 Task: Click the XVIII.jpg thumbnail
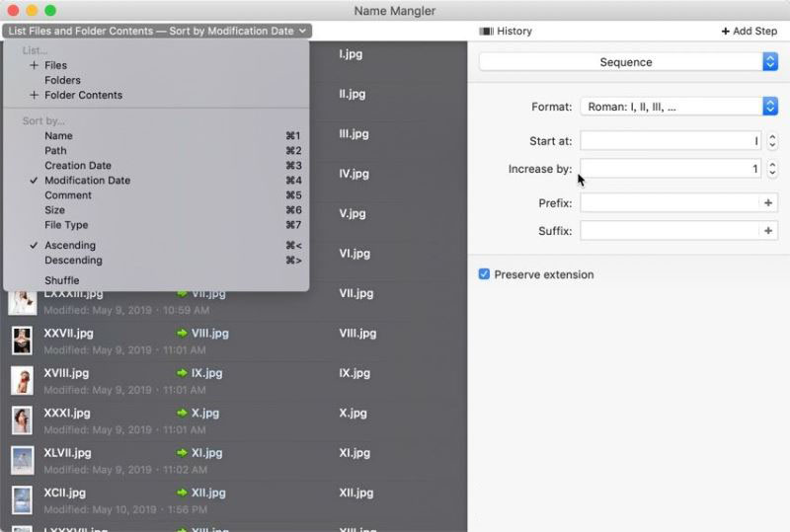click(x=22, y=380)
